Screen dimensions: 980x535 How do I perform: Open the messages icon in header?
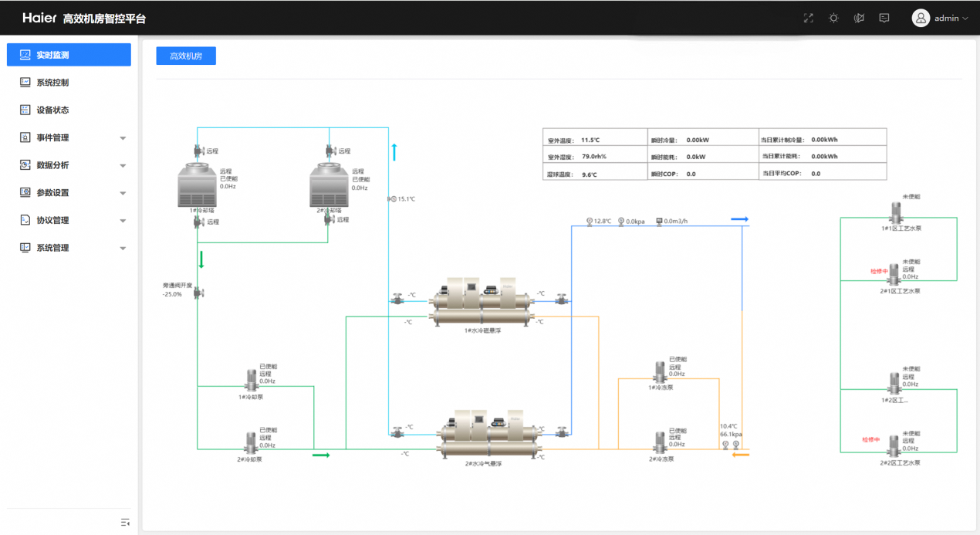pyautogui.click(x=884, y=18)
